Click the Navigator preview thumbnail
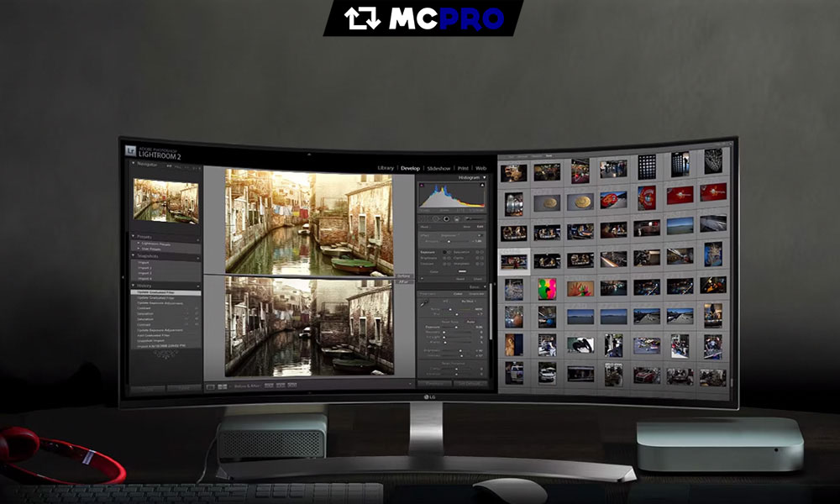 [165, 201]
